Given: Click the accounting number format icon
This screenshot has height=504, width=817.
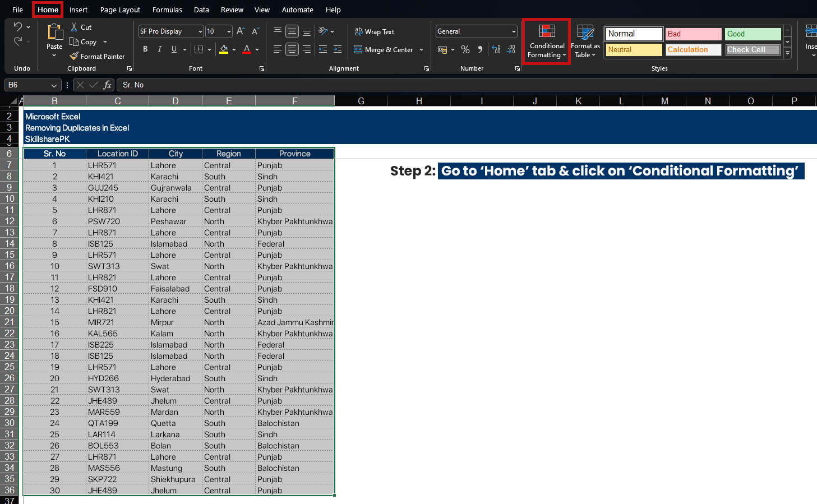Looking at the screenshot, I should (x=442, y=49).
